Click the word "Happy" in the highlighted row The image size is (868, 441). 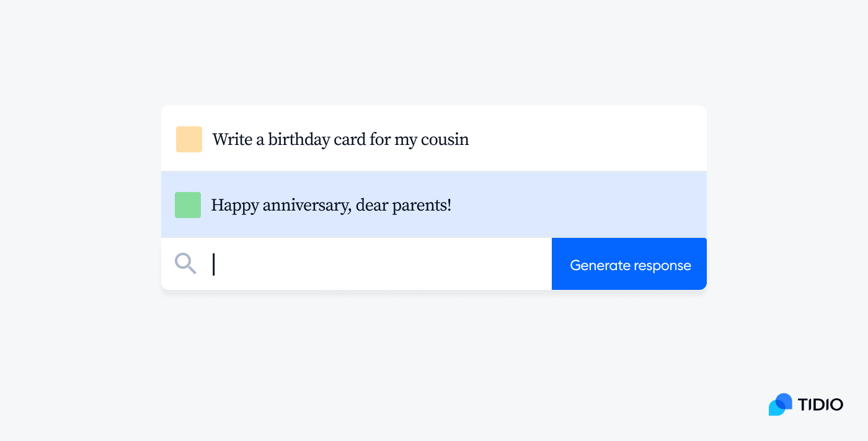click(x=235, y=206)
